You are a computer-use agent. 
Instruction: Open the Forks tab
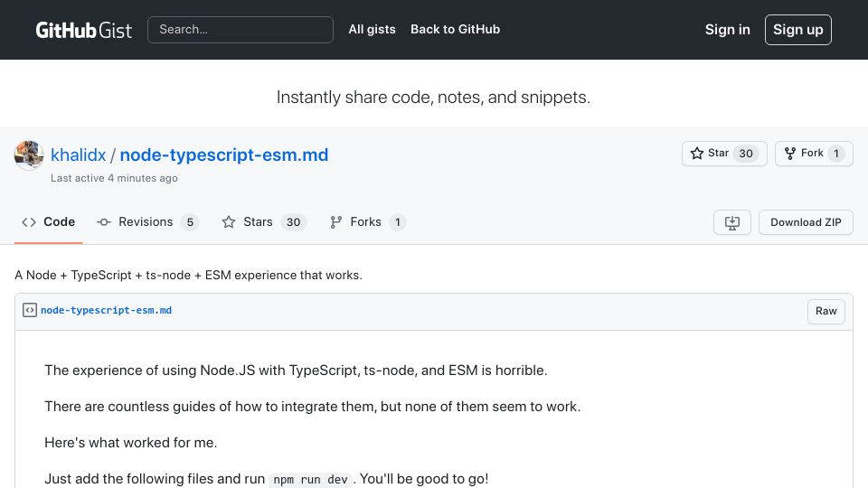click(x=368, y=222)
